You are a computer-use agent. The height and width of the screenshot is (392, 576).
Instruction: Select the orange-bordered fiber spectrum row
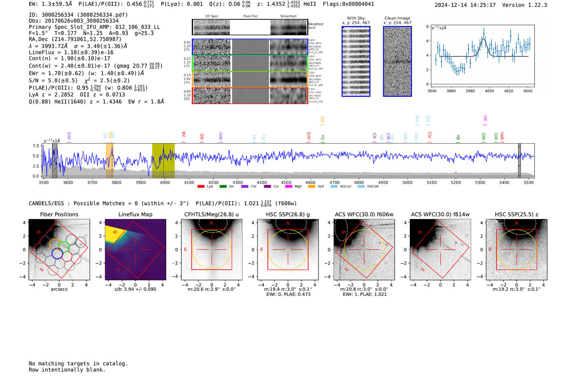click(x=250, y=79)
